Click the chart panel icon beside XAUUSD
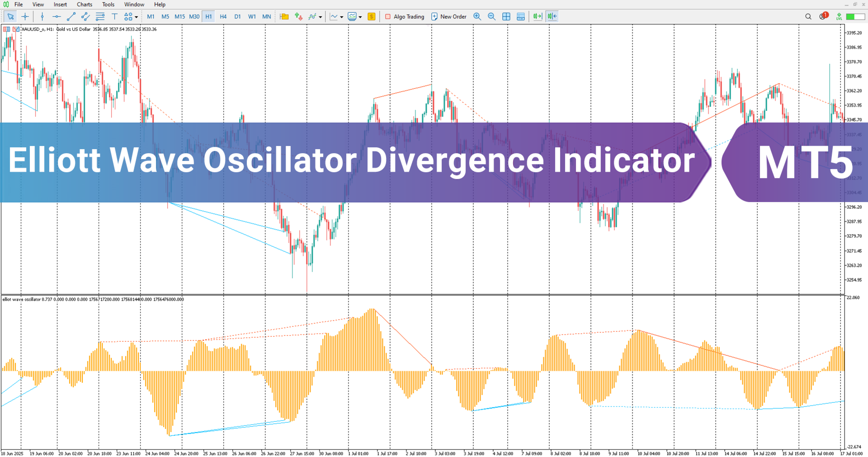 [16, 29]
